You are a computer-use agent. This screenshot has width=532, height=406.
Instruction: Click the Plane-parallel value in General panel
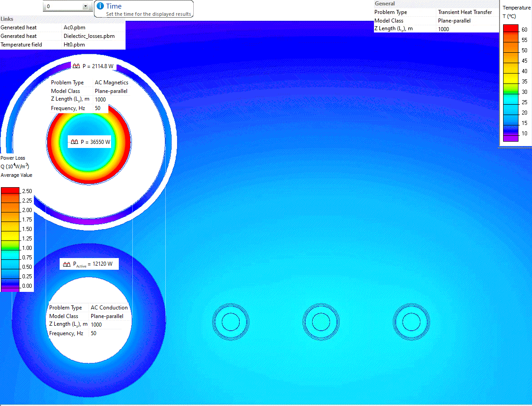coord(454,21)
